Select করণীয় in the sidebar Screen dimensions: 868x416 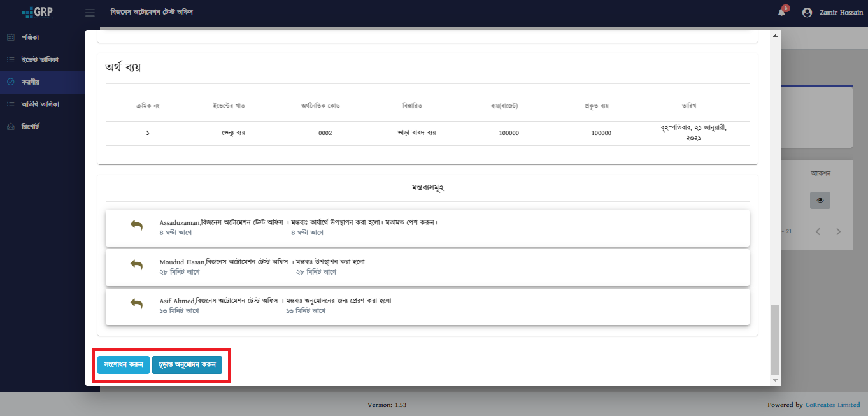[31, 82]
